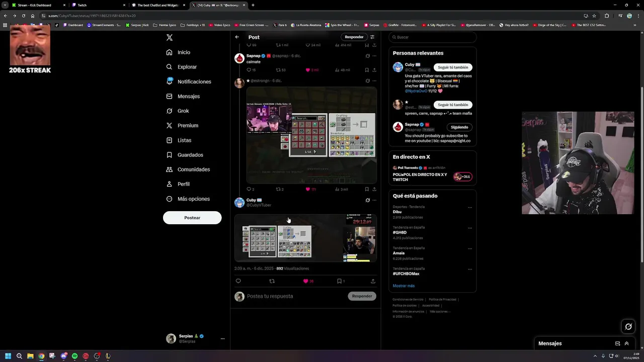Click Siguiendo button next to Sapnap

[459, 127]
